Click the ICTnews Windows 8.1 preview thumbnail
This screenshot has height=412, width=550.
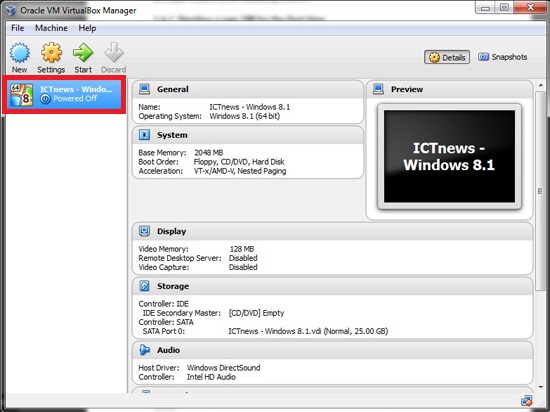point(449,156)
